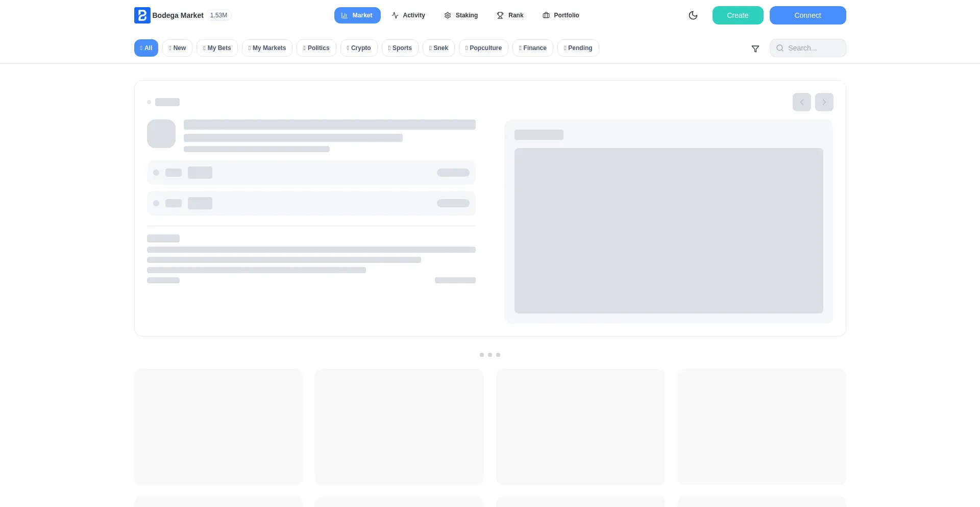980x507 pixels.
Task: Go to next featured market slide
Action: click(824, 102)
